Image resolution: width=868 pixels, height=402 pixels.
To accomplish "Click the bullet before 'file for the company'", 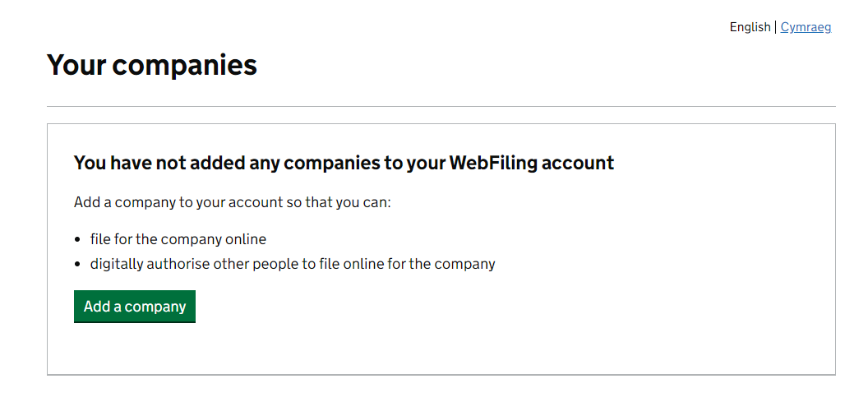I will (x=78, y=240).
